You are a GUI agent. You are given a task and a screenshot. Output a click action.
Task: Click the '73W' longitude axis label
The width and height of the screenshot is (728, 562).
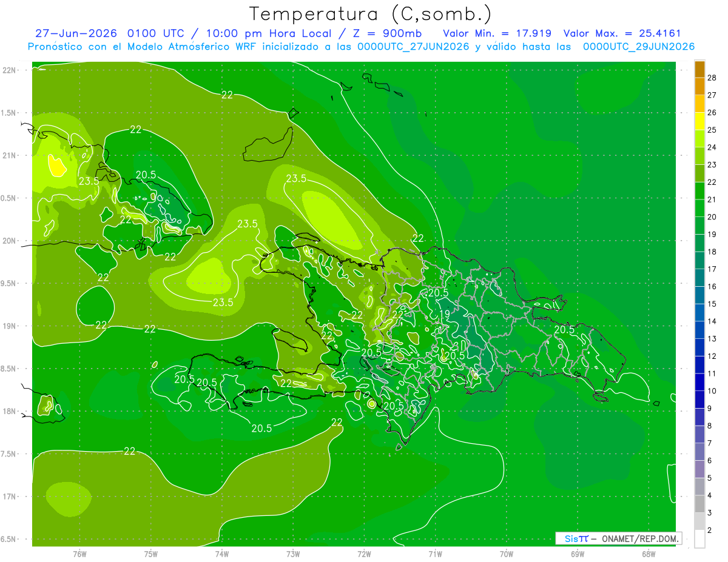tap(293, 554)
